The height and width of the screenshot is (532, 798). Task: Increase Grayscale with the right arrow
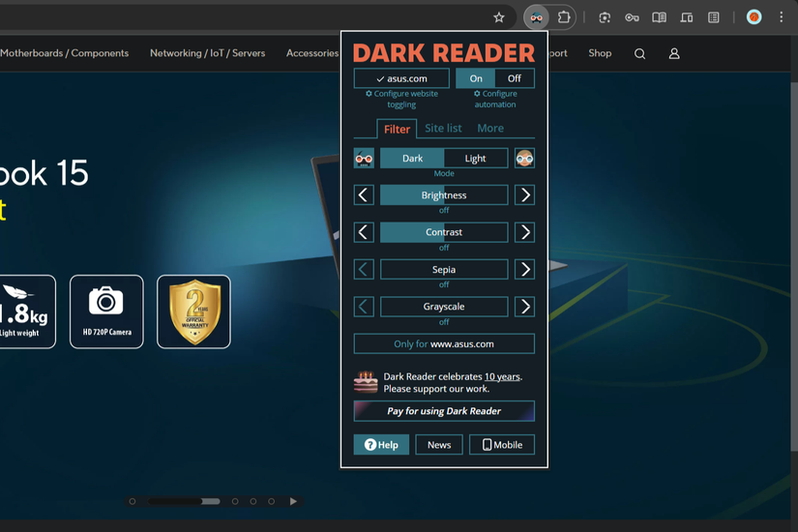pos(524,307)
